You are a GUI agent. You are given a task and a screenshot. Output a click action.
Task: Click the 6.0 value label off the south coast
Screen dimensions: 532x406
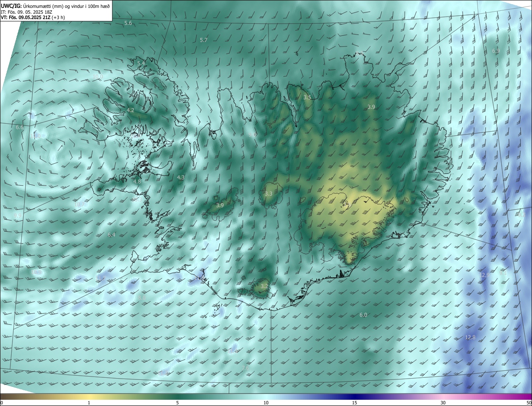[363, 315]
